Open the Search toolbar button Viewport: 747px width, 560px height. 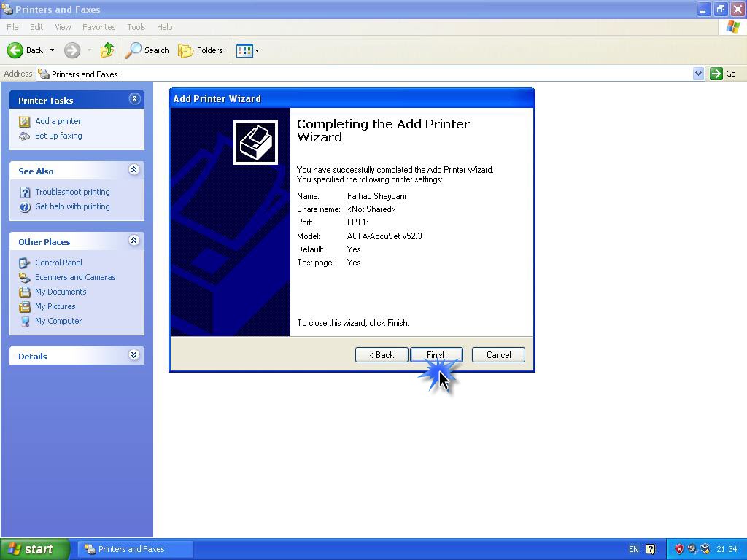pos(147,50)
